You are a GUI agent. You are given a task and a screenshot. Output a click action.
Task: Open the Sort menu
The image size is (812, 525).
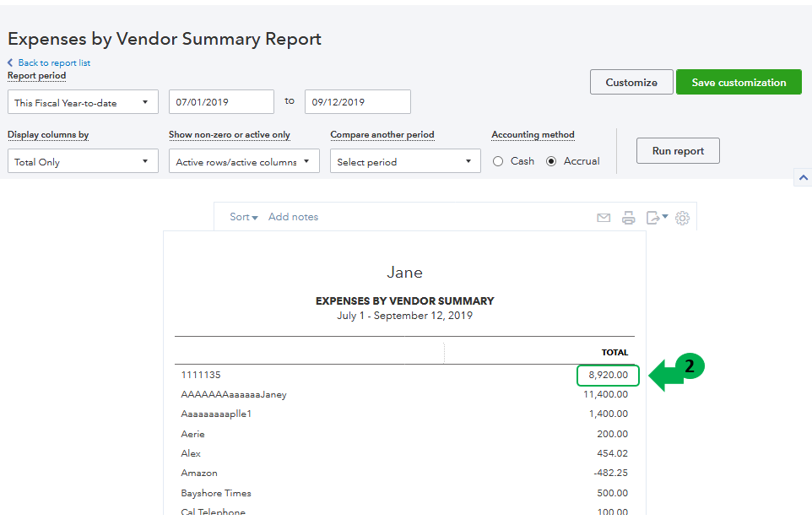coord(243,217)
